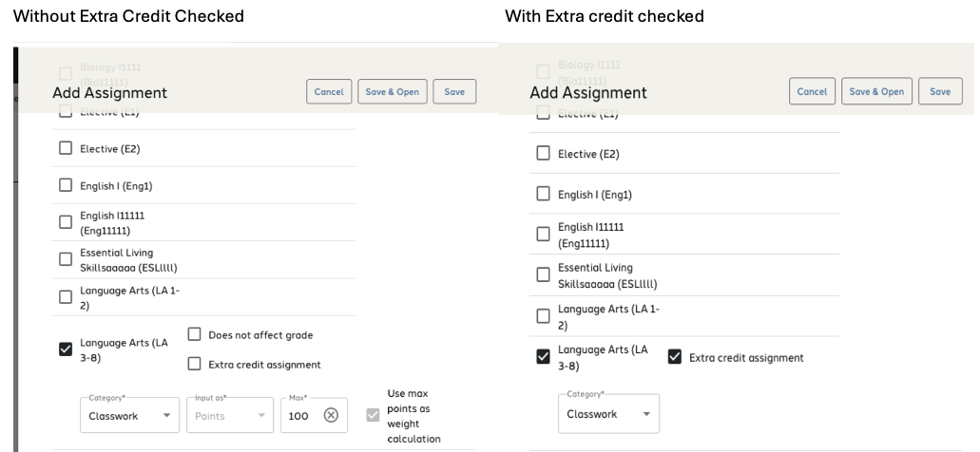The height and width of the screenshot is (452, 980).
Task: Check Elective (E2) in the left dialog
Action: tap(66, 148)
